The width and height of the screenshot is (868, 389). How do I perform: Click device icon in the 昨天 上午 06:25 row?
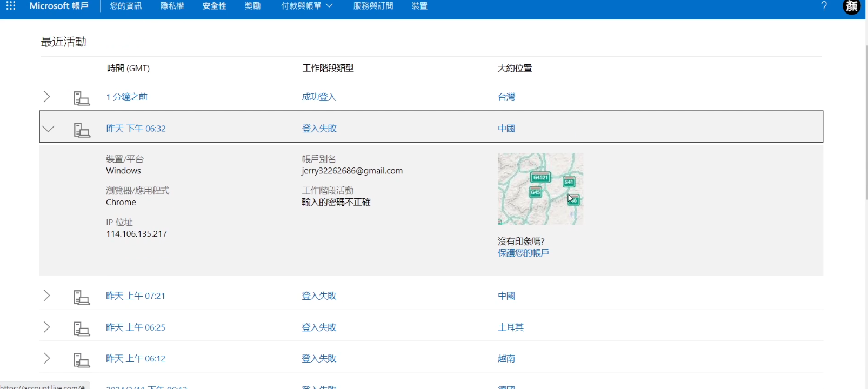coord(82,328)
